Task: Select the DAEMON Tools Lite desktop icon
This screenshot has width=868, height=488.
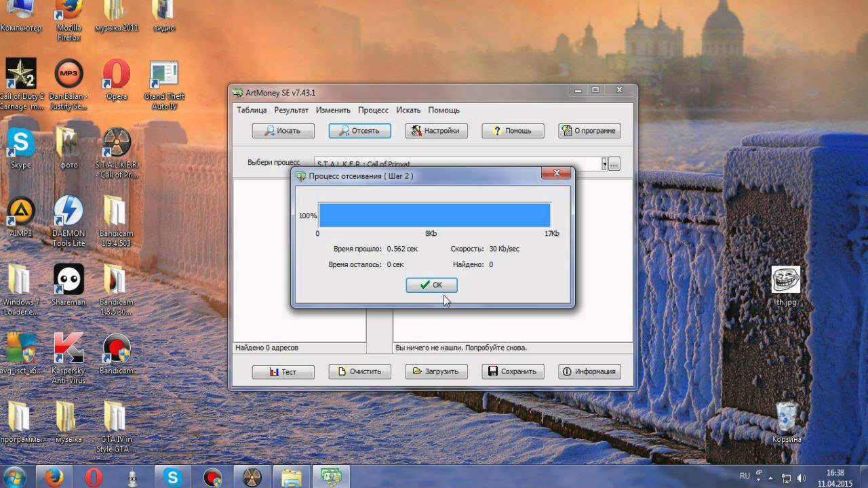Action: point(68,222)
